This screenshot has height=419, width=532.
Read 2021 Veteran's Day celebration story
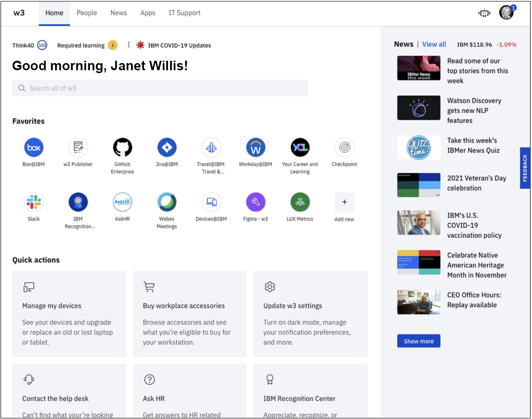(x=476, y=183)
